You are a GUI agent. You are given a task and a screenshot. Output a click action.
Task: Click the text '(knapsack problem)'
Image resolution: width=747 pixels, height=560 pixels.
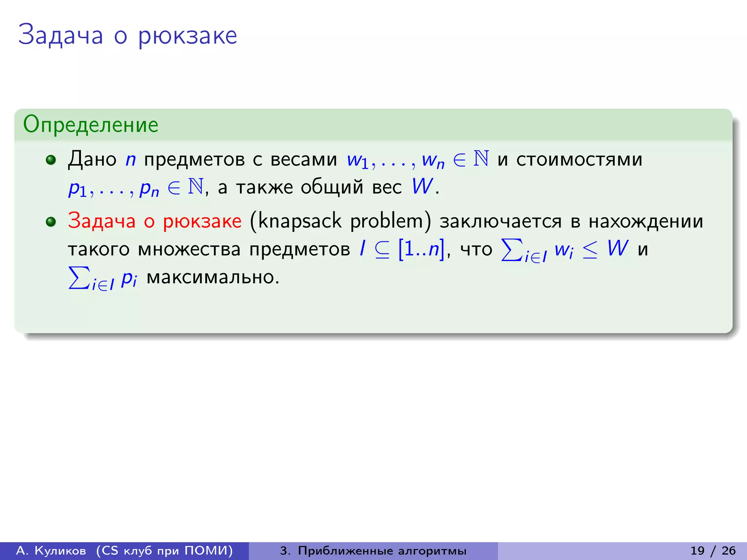tap(341, 221)
